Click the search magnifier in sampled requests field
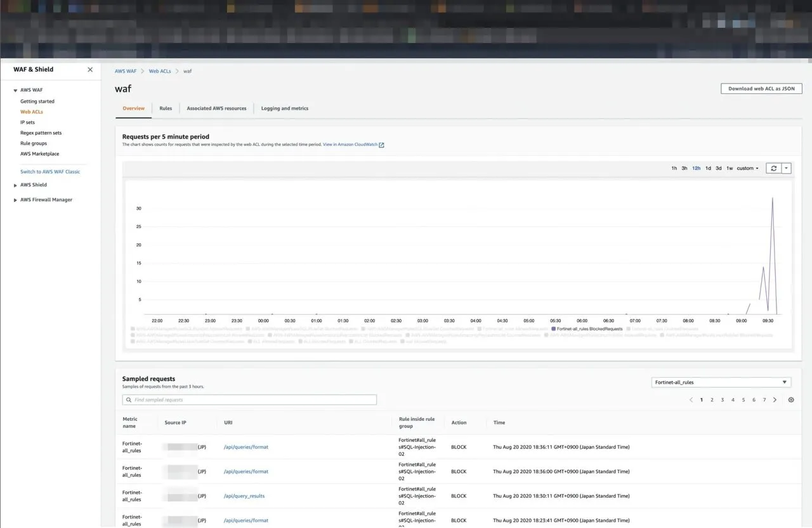Screen dimensions: 812x528 pos(128,399)
